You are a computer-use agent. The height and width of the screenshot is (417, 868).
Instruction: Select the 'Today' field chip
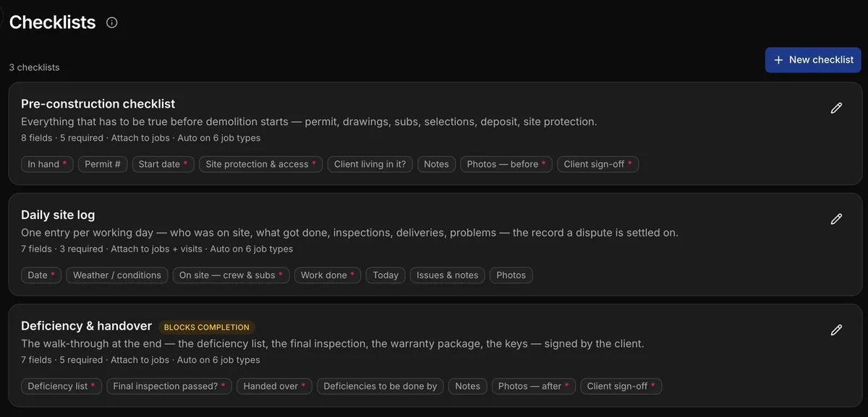(x=386, y=275)
